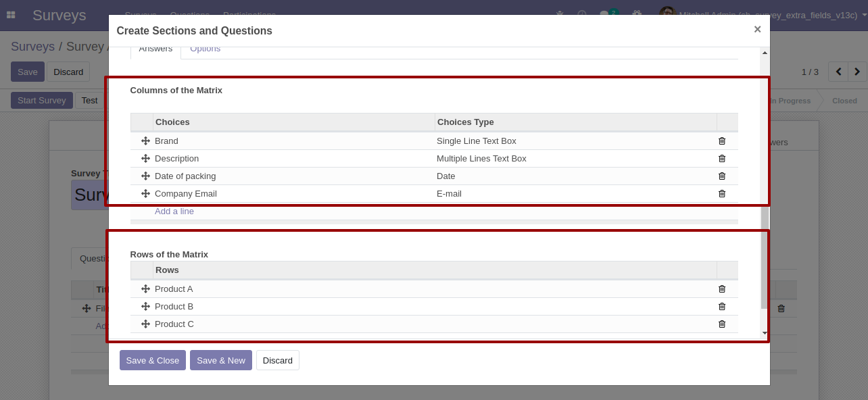The image size is (868, 400).
Task: Delete the Brand column row
Action: coord(721,141)
